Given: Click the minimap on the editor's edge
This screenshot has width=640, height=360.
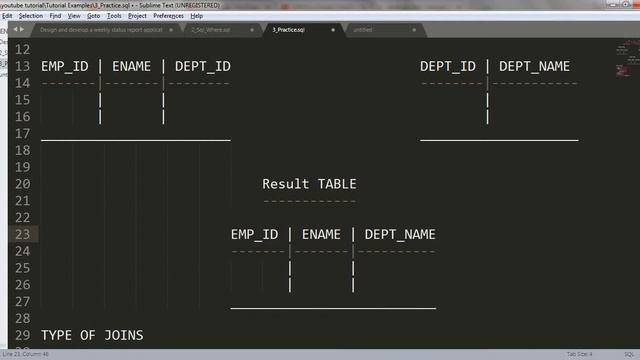Looking at the screenshot, I should pos(627,59).
